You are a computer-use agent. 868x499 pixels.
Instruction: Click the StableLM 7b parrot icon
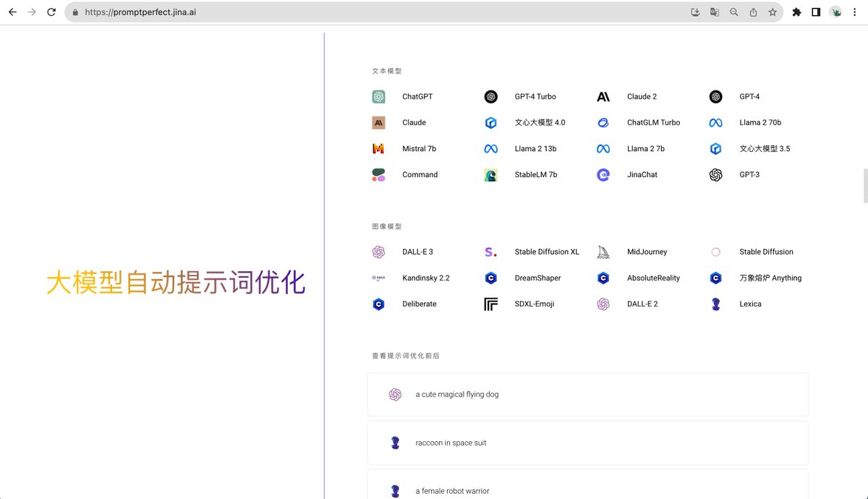491,175
